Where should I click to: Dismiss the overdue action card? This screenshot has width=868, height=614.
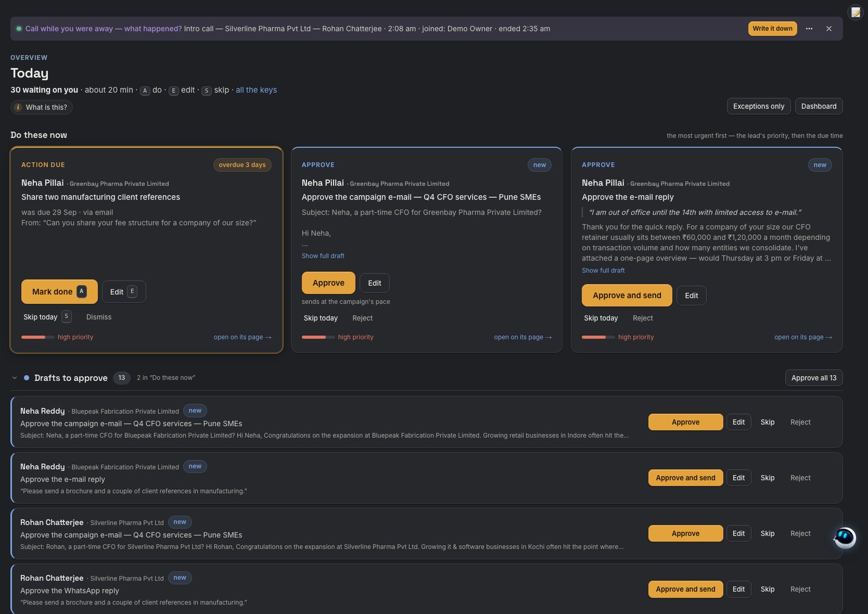click(99, 317)
